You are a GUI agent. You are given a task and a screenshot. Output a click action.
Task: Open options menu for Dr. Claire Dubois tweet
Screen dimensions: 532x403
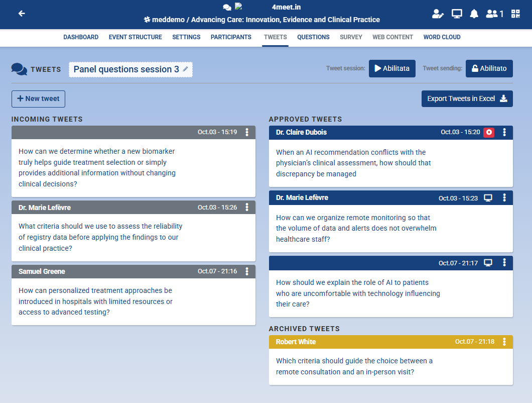click(504, 132)
